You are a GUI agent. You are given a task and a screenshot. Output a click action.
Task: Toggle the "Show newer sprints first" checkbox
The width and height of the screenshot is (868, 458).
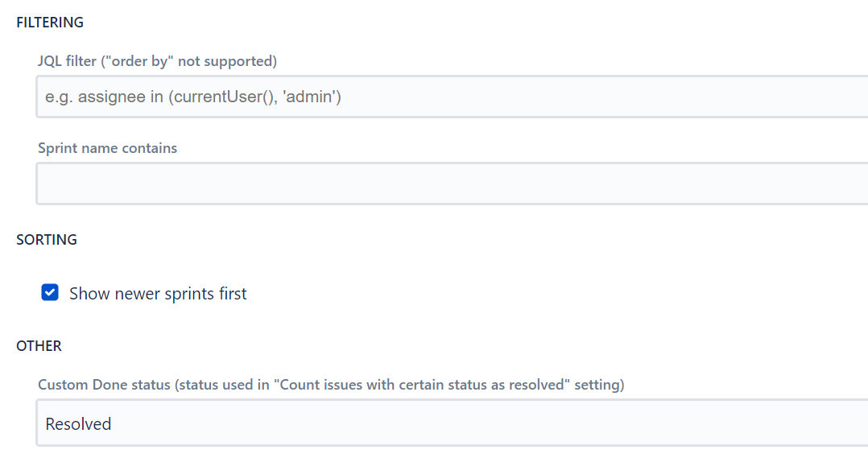click(50, 293)
